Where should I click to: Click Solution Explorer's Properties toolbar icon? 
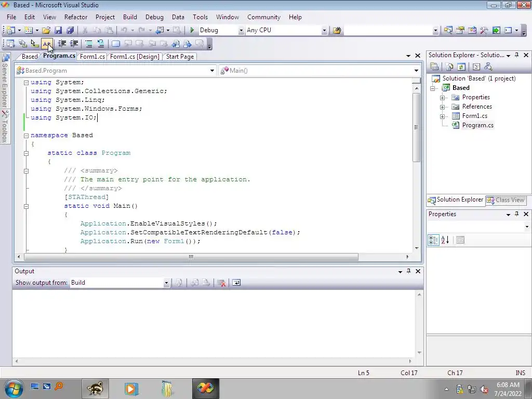[434, 67]
